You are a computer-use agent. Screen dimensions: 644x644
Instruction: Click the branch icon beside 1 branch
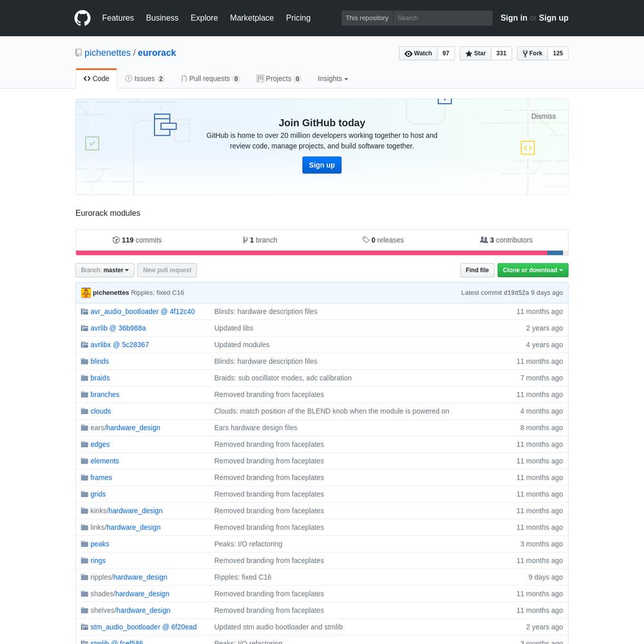click(x=245, y=240)
